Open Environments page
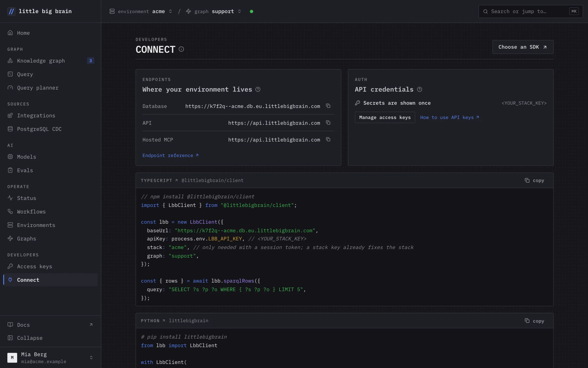Screen dimensions: 588x368 [x=50, y=225]
